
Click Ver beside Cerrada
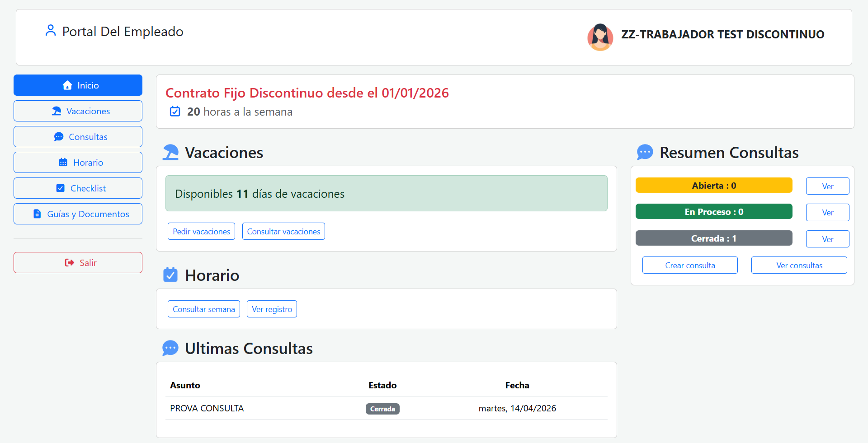click(827, 239)
